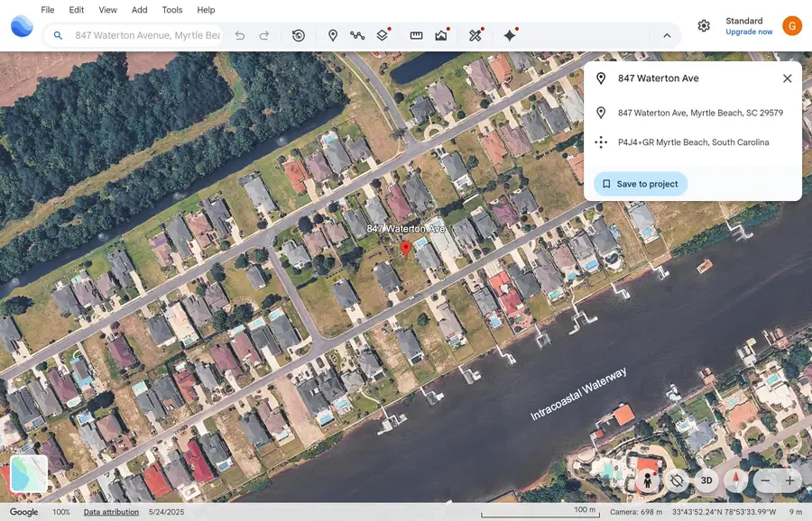812x521 pixels.
Task: Select the path drawing tool
Action: [x=357, y=35]
